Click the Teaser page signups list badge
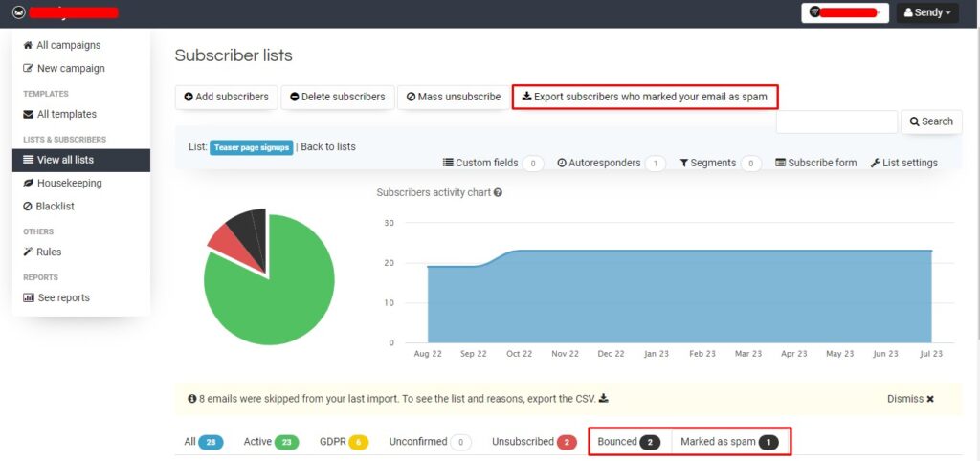Screen dimensions: 980x461 252,147
